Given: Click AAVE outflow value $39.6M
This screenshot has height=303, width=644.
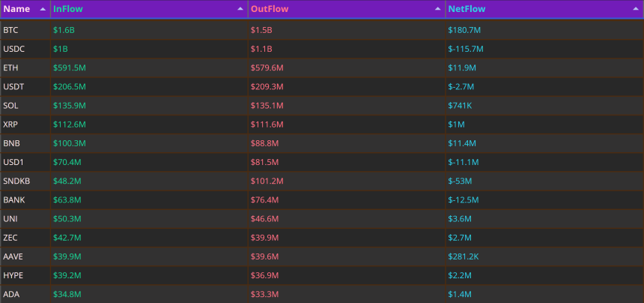Looking at the screenshot, I should click(265, 257).
